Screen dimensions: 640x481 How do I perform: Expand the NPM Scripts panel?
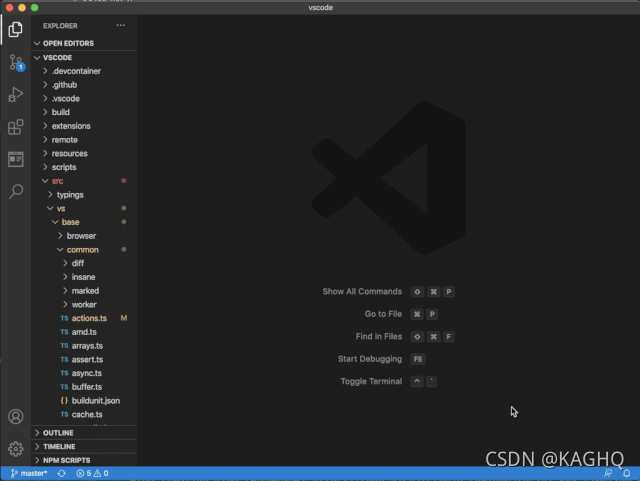coord(84,460)
